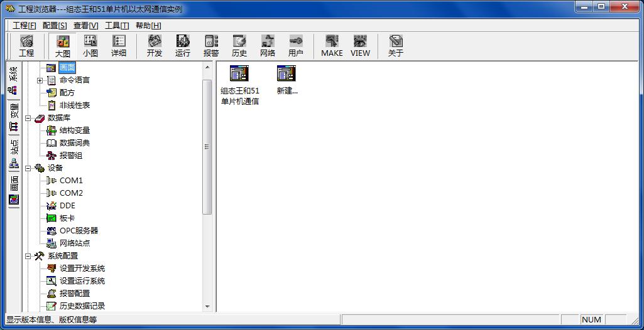Select the 设备 tree node label
644x330 pixels.
[55, 168]
